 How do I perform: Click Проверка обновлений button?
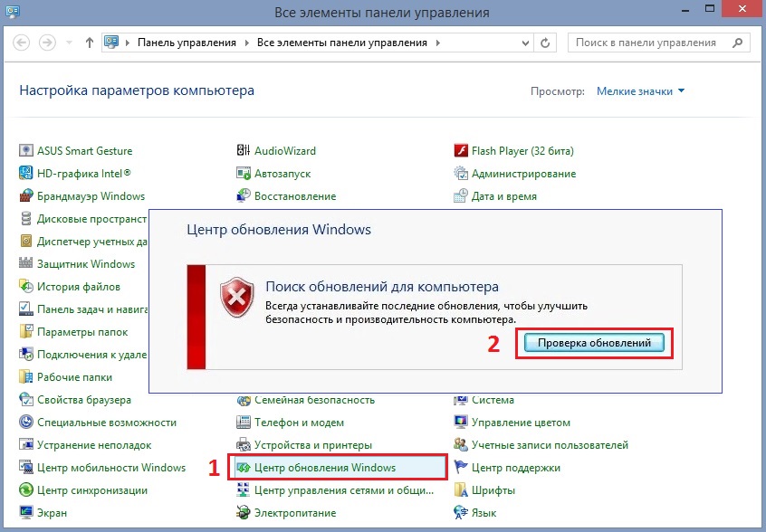pos(594,343)
